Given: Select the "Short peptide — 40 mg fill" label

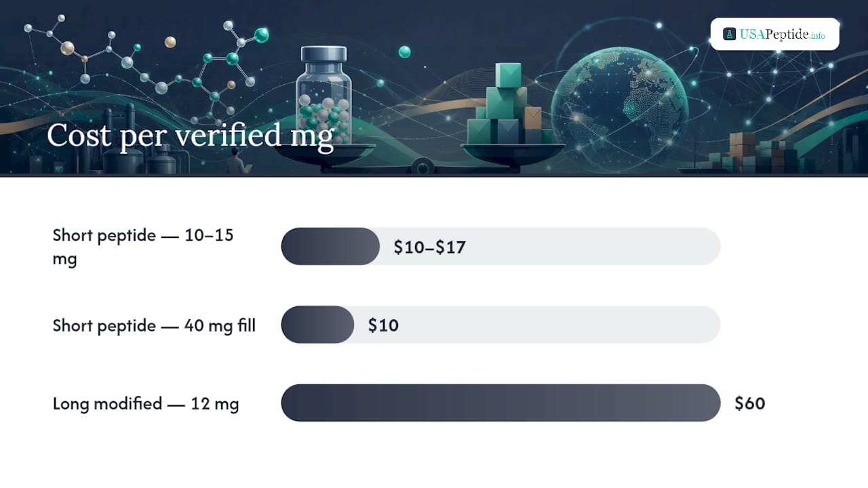Looking at the screenshot, I should coord(154,325).
